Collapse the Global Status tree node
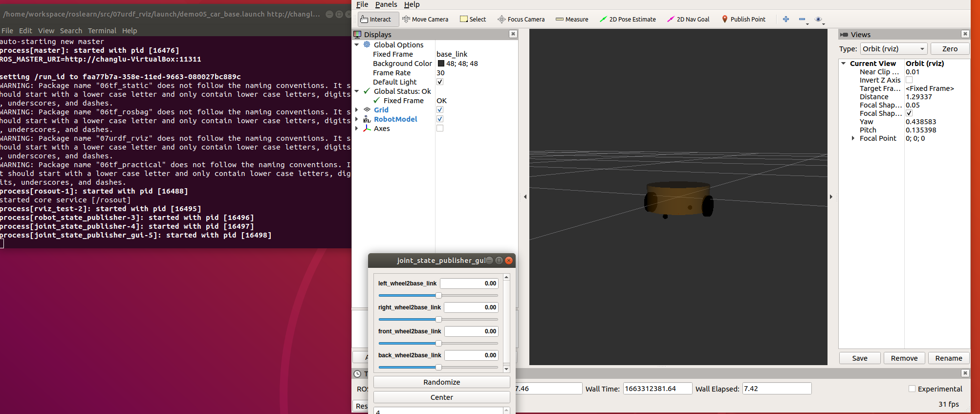This screenshot has height=414, width=980. point(357,91)
